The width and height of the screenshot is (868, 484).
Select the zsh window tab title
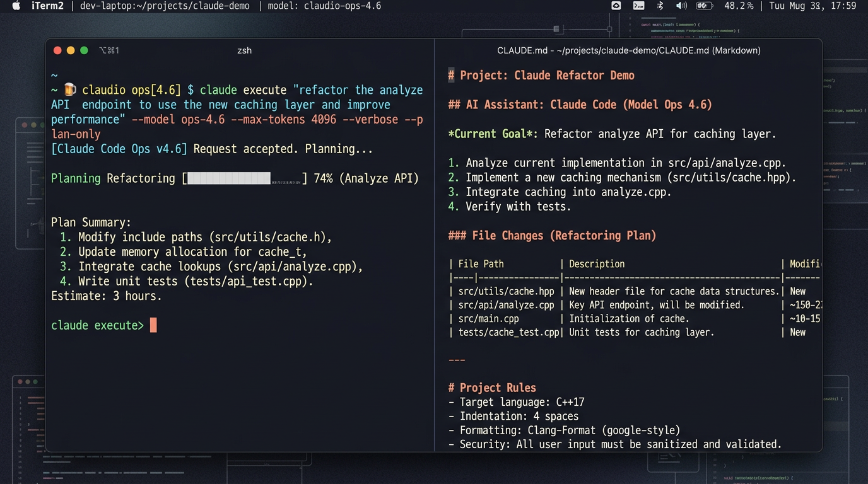click(244, 50)
